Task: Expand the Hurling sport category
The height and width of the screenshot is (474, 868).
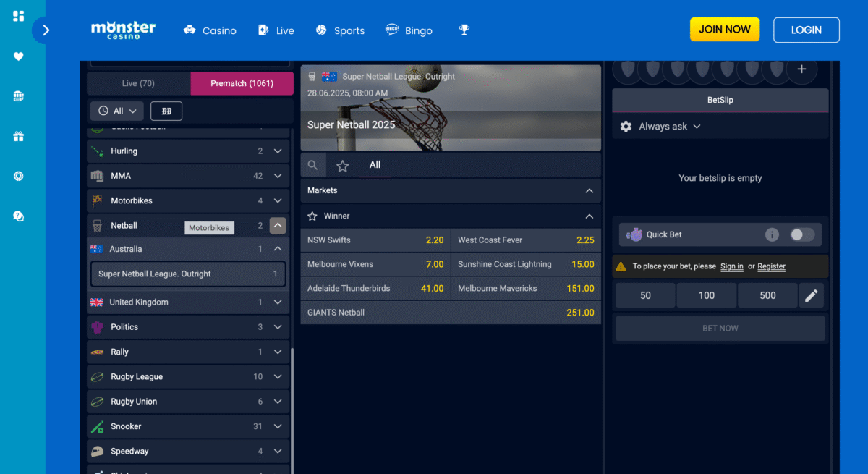Action: (278, 151)
